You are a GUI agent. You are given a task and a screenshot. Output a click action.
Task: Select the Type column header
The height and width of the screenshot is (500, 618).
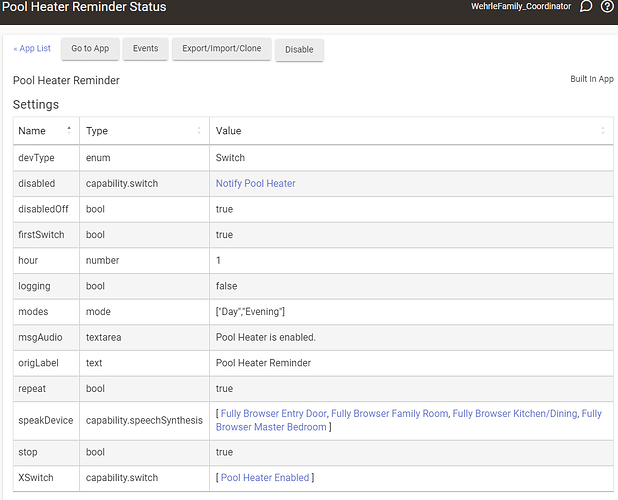click(x=144, y=131)
